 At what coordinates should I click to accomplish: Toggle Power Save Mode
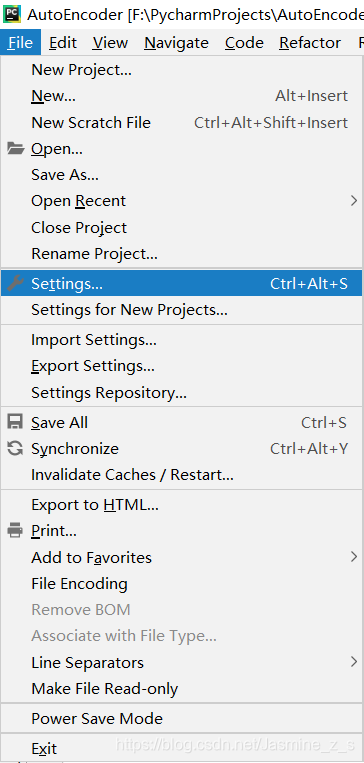(x=182, y=719)
